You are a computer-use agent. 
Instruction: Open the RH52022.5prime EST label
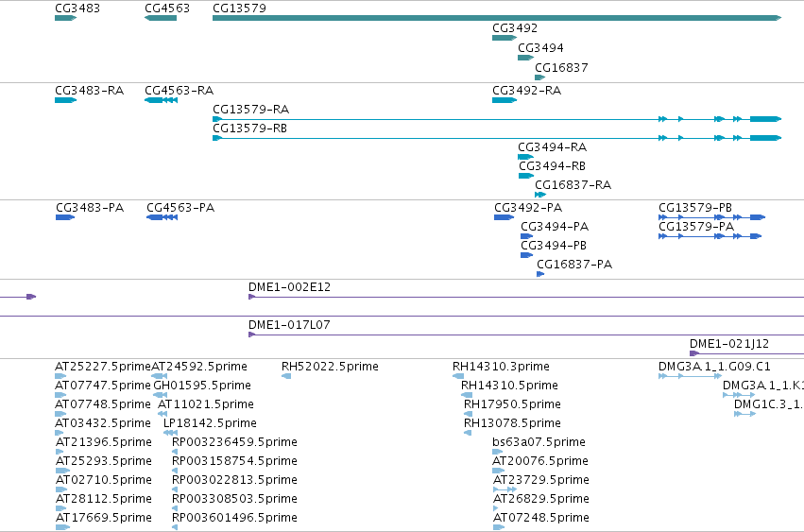tap(331, 367)
